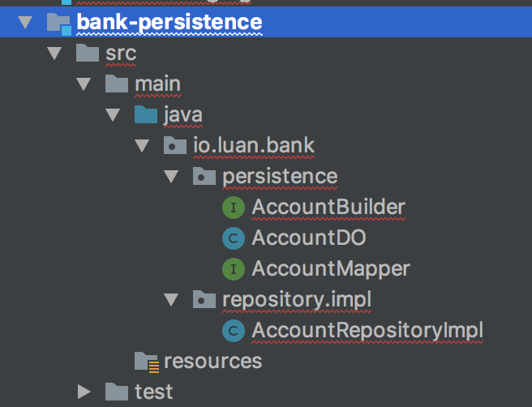Click the repository.impl package icon
This screenshot has width=532, height=407.
204,299
